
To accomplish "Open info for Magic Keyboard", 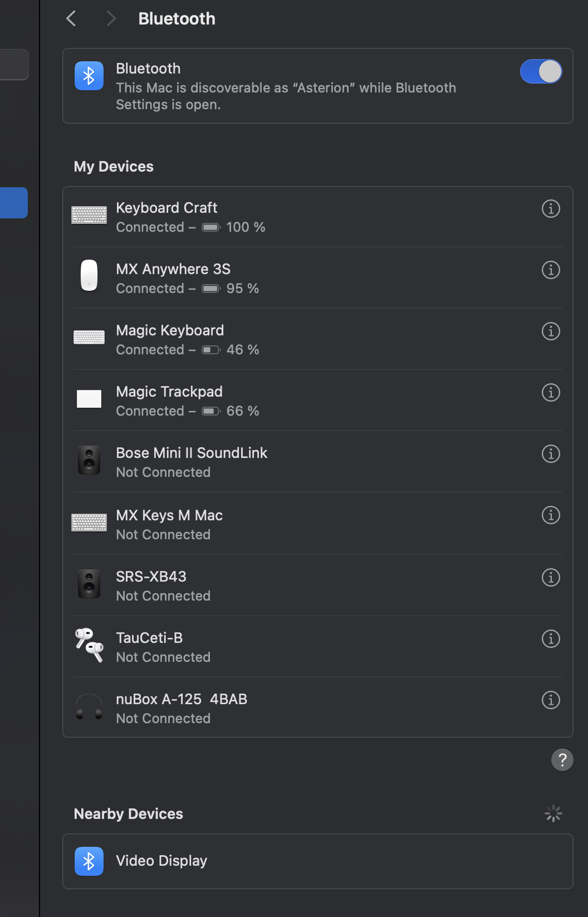I will pyautogui.click(x=551, y=331).
